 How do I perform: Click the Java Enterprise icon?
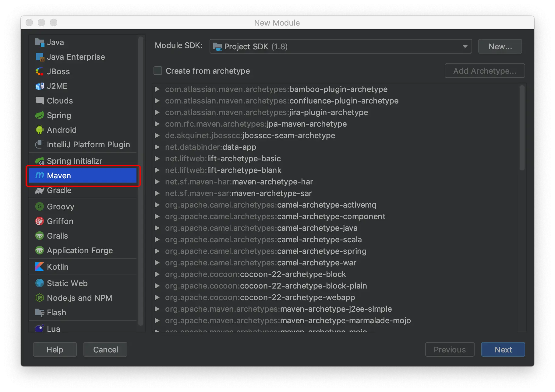coord(40,57)
